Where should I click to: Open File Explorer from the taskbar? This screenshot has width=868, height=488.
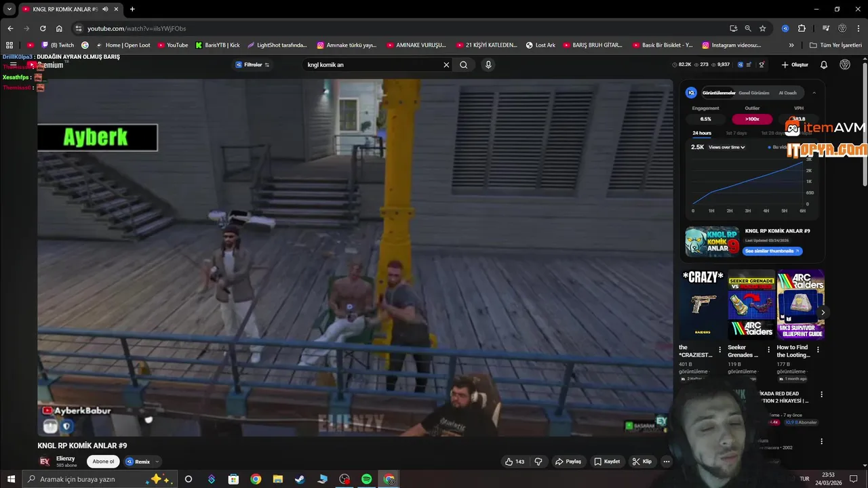click(x=277, y=479)
